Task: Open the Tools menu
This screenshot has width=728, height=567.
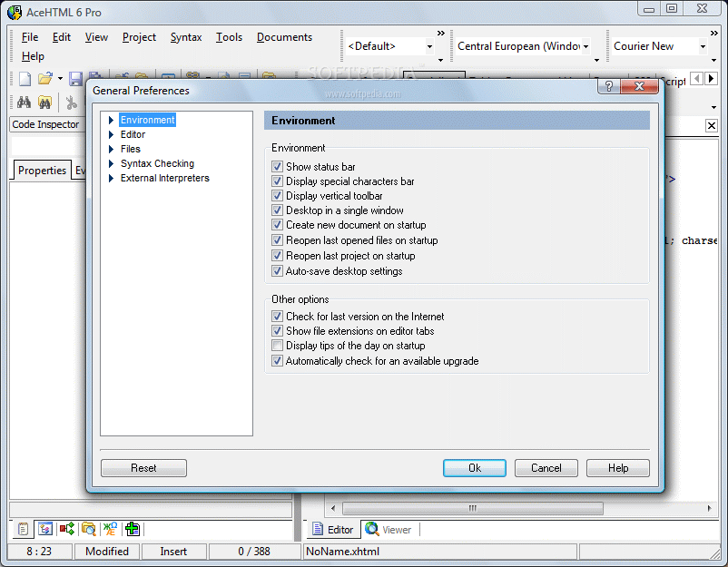Action: (x=229, y=37)
